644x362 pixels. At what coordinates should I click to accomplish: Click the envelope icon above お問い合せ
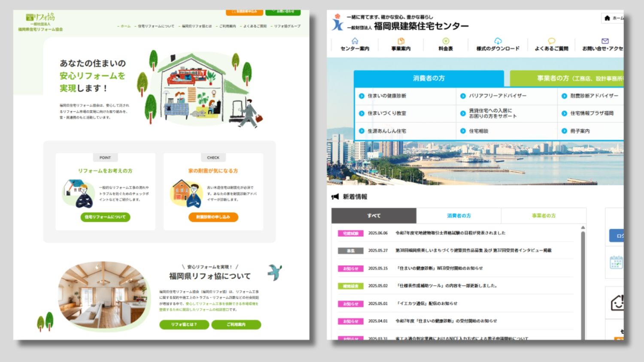(605, 41)
